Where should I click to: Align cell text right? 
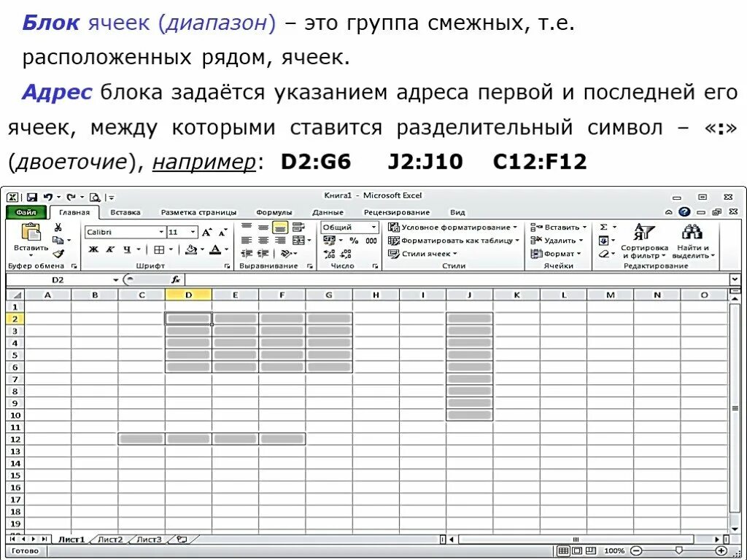280,241
